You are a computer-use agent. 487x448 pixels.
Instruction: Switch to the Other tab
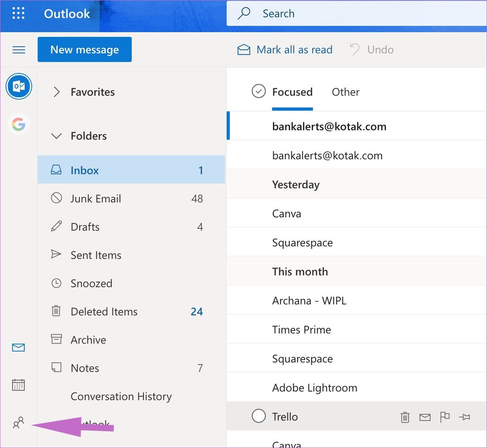345,92
